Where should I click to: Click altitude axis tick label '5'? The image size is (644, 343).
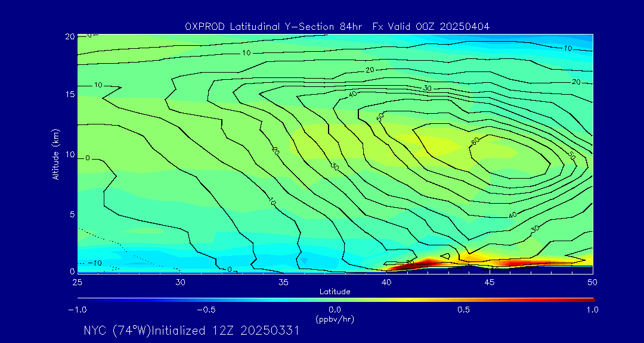72,214
